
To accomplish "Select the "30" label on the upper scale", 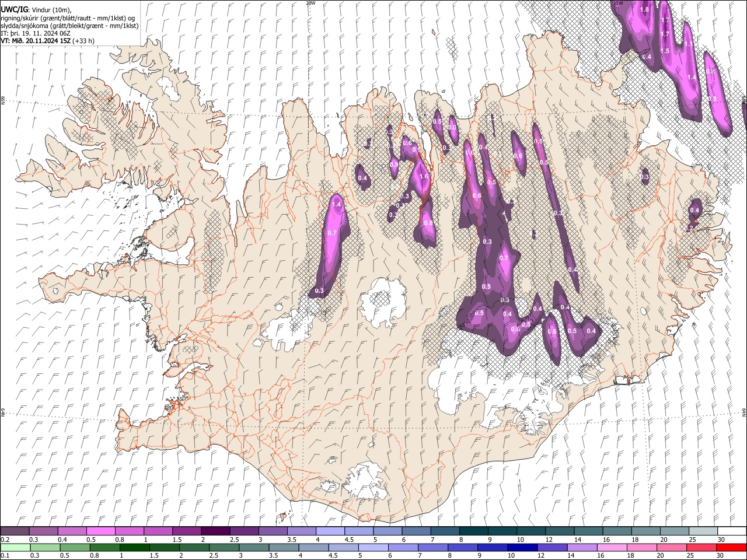I will click(x=721, y=540).
